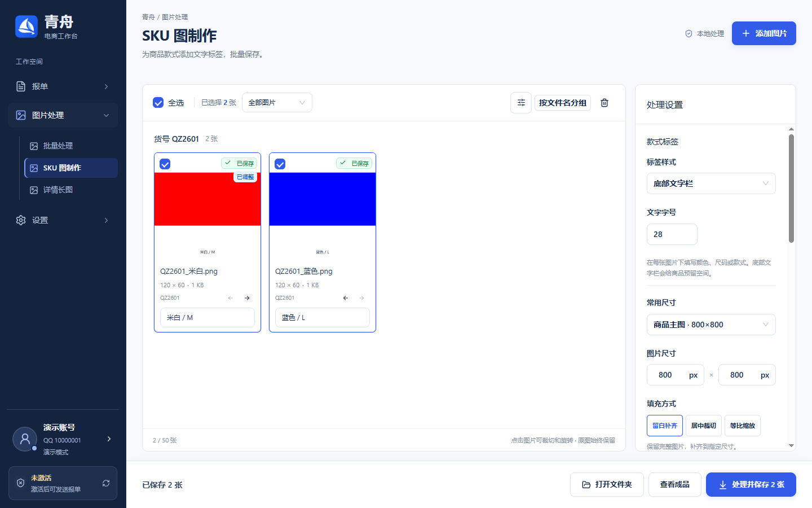The image size is (812, 508).
Task: Click the 设置 gear icon in sidebar
Action: [x=21, y=220]
